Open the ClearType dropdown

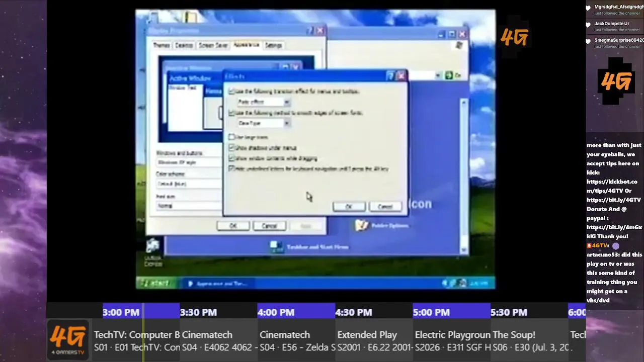click(263, 123)
